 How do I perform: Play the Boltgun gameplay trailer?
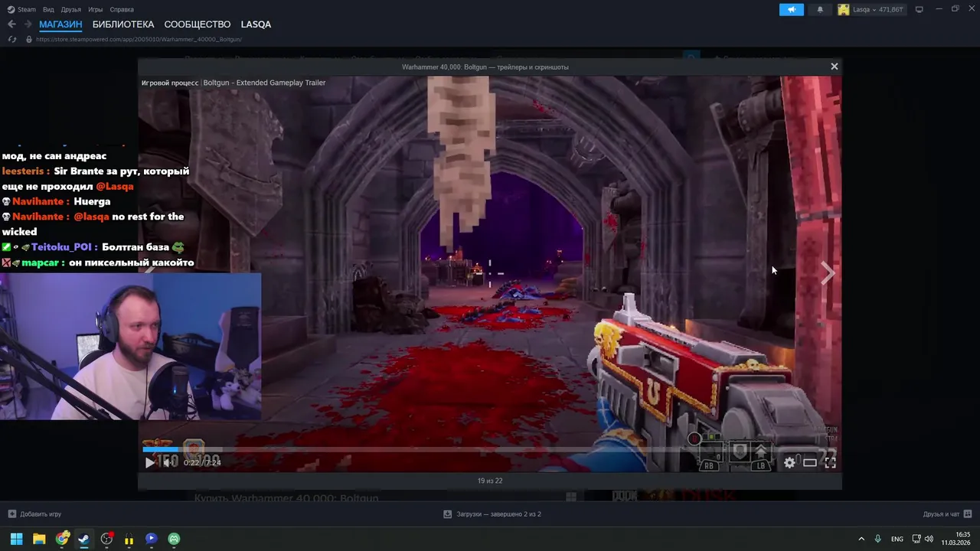(x=149, y=462)
